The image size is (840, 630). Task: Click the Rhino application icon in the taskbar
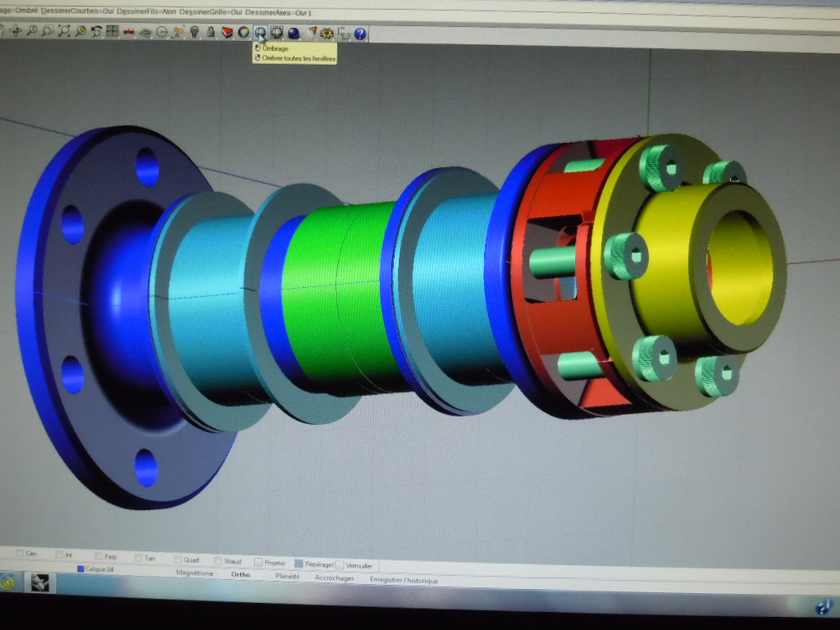39,582
